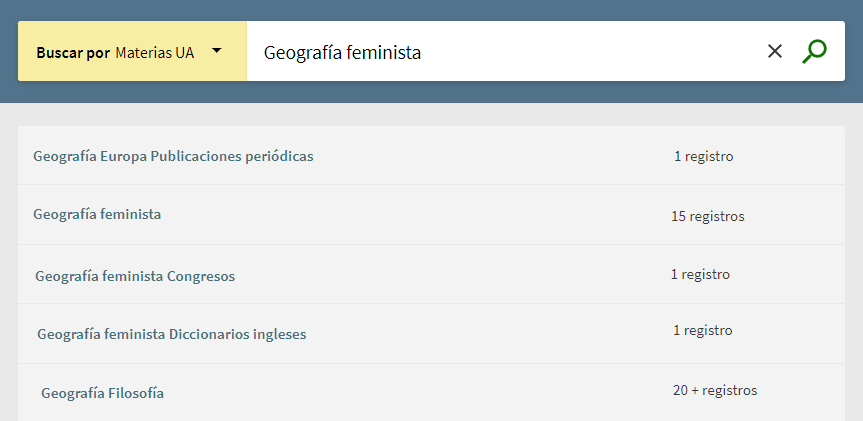Clear the search text with the X icon
Screen dimensions: 863x421
coord(774,51)
